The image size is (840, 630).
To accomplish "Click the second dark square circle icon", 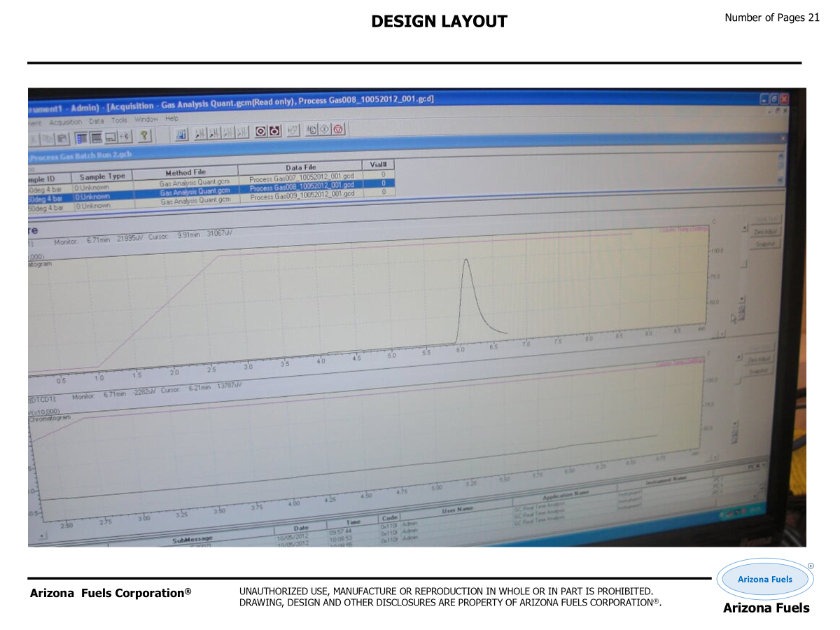I will pyautogui.click(x=274, y=131).
